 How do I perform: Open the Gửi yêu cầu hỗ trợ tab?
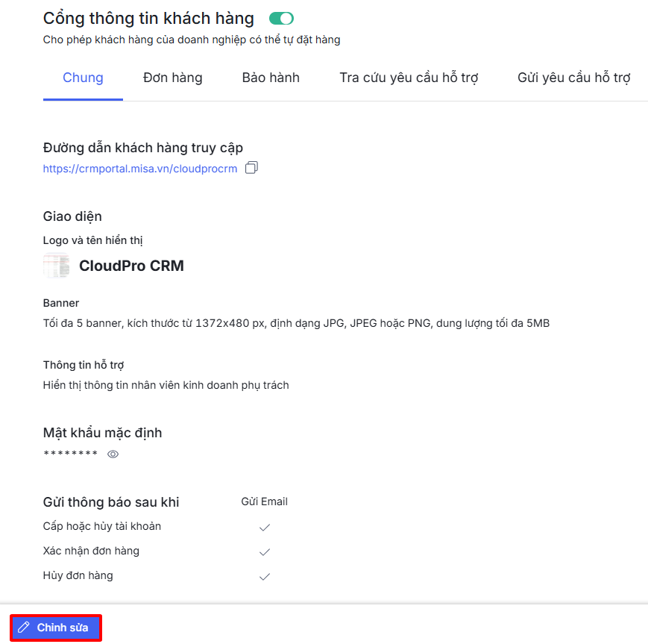pos(573,78)
